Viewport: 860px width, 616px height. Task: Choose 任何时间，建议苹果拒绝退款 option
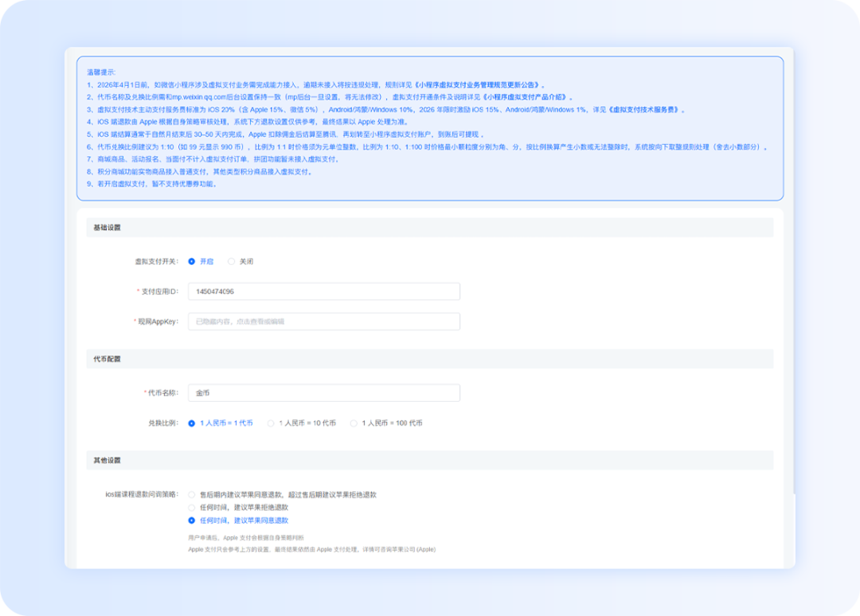point(192,507)
